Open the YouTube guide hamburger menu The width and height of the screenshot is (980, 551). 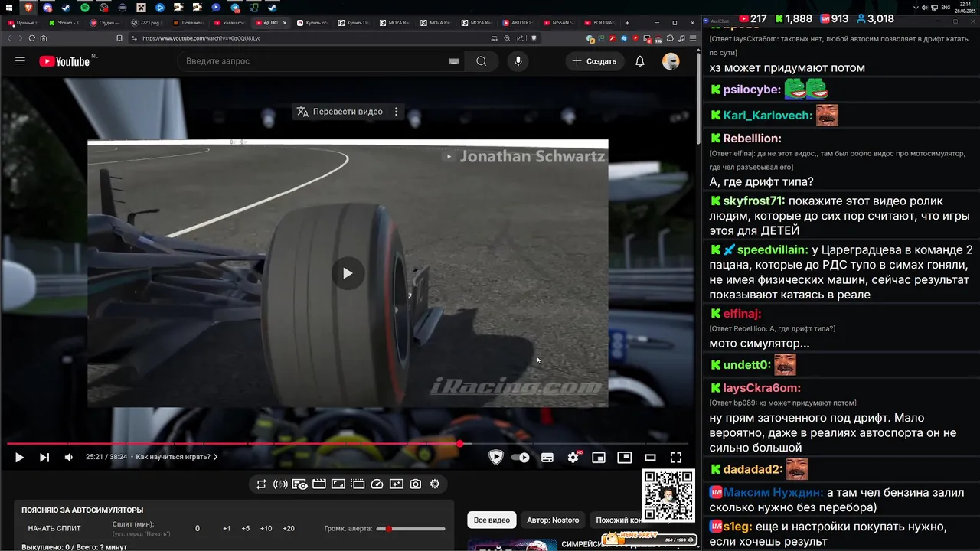(x=20, y=61)
